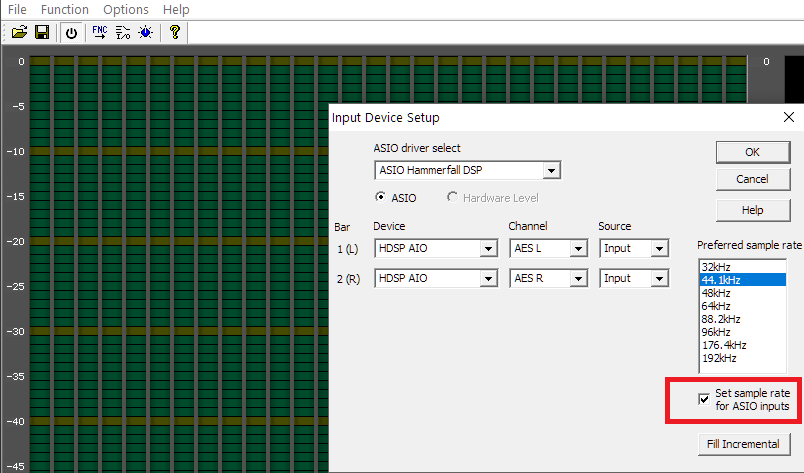Expand the ASIO driver select dropdown
The height and width of the screenshot is (473, 804).
[x=552, y=170]
